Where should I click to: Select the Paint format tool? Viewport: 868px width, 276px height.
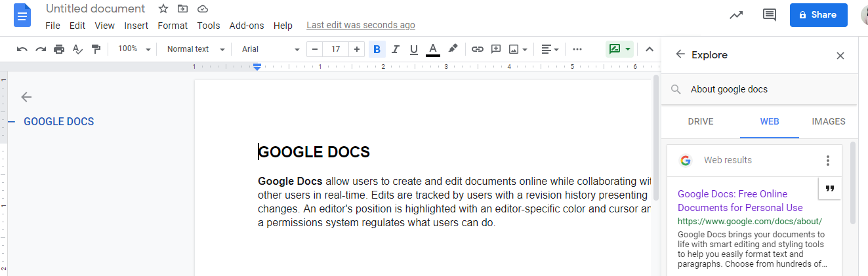(x=96, y=49)
